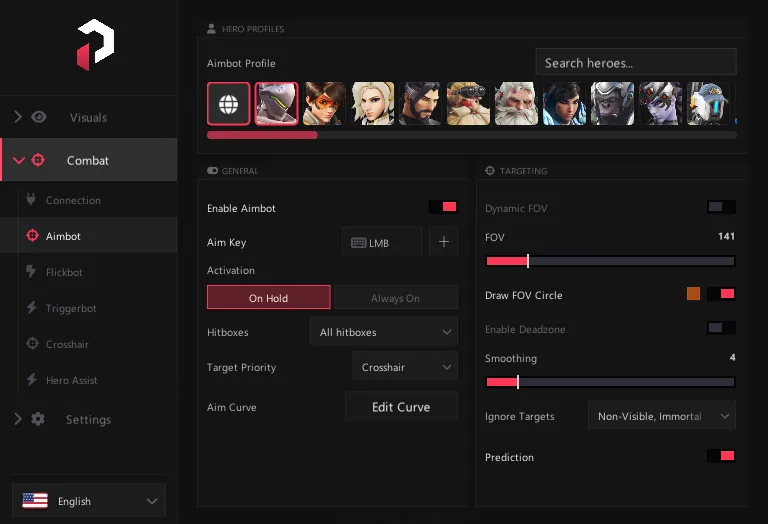Click the reticle icon next to Crosshair

[32, 343]
